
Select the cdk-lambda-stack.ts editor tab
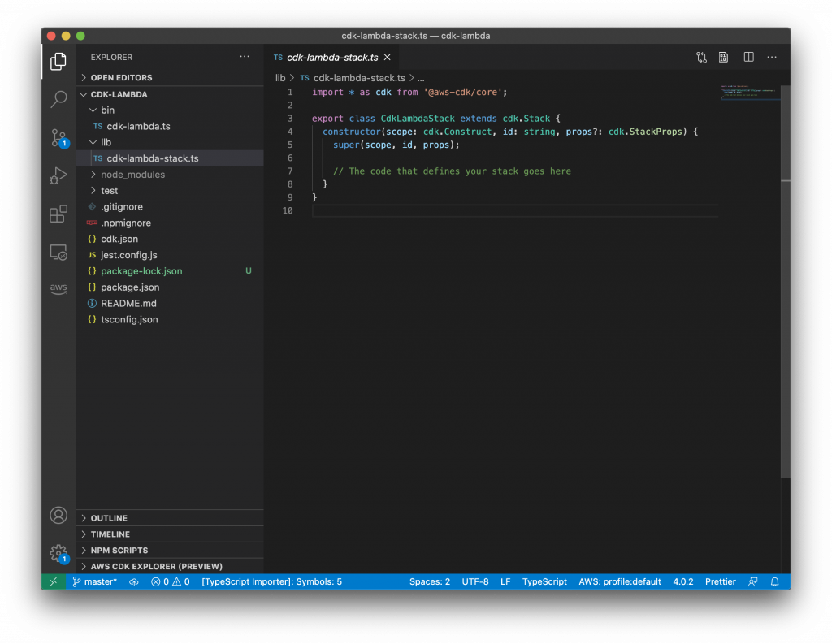pos(331,58)
